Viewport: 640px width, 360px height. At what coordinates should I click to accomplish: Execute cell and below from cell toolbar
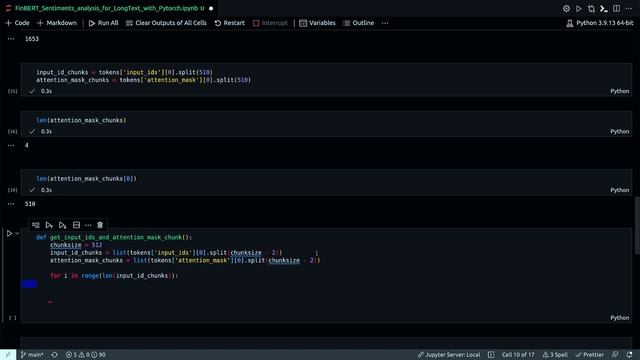(62, 225)
